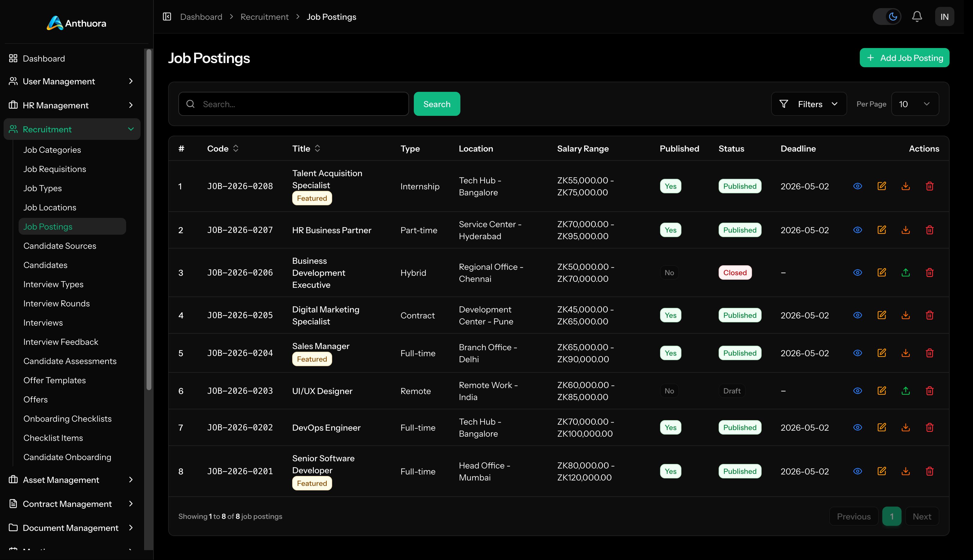Edit the HR Business Partner posting

[881, 230]
